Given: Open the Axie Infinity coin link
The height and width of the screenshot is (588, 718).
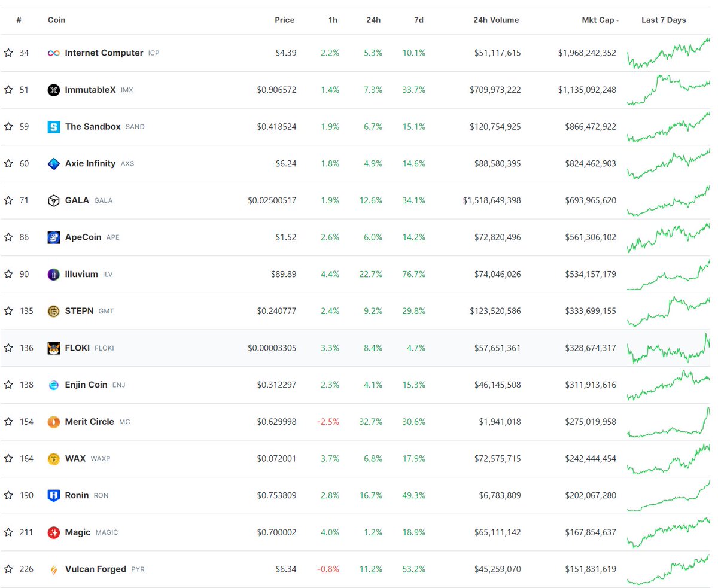Looking at the screenshot, I should click(x=90, y=163).
